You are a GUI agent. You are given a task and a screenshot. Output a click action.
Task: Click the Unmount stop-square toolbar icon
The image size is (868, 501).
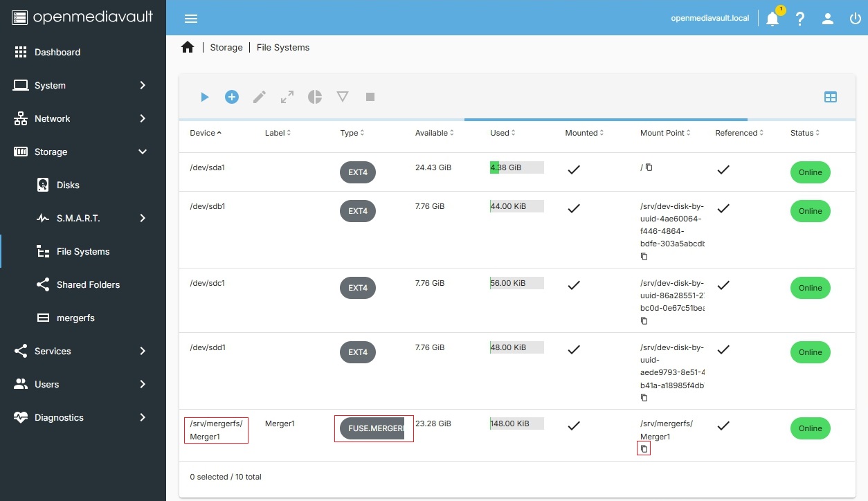370,98
